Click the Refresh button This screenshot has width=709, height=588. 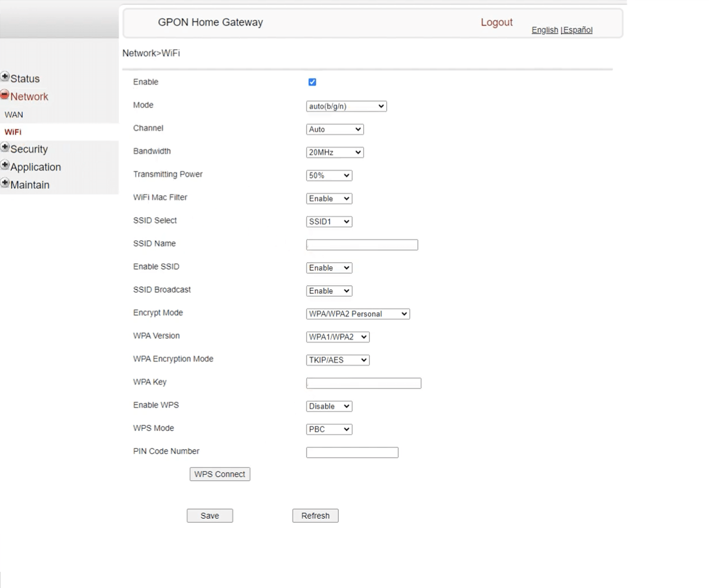pos(315,516)
